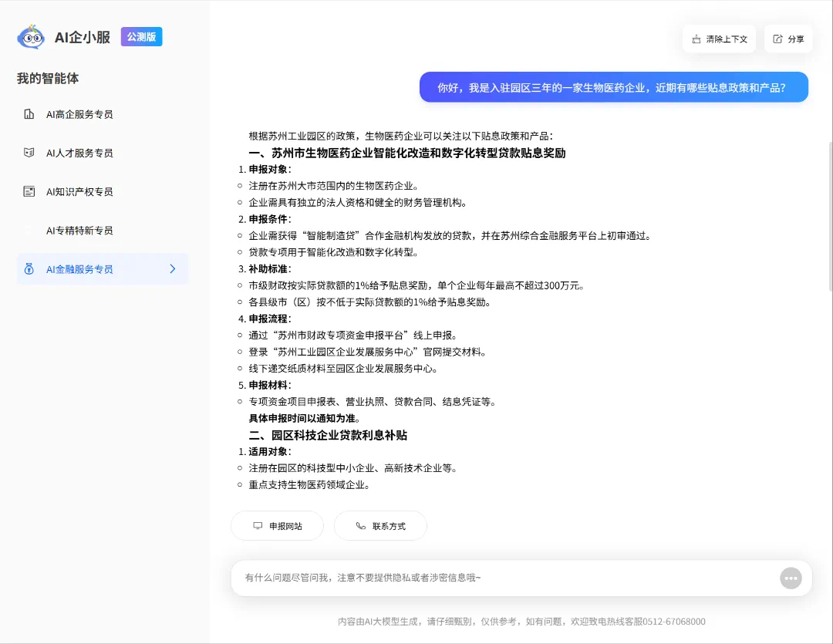Open AI知识产权专员 in the sidebar
Viewport: 833px width, 644px height.
pos(79,191)
